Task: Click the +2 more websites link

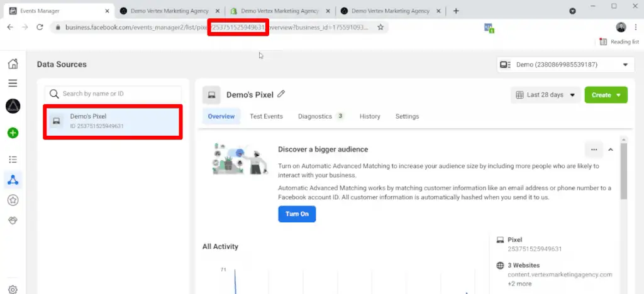Action: point(519,284)
